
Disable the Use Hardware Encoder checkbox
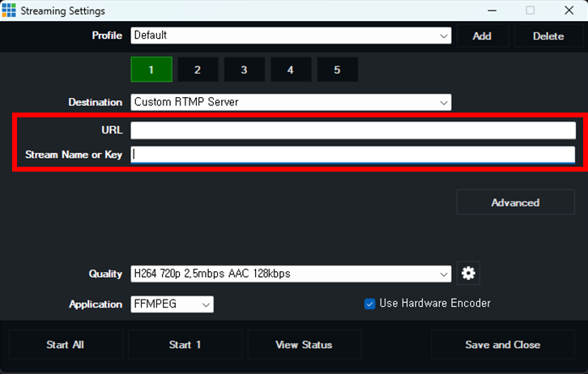coord(370,304)
